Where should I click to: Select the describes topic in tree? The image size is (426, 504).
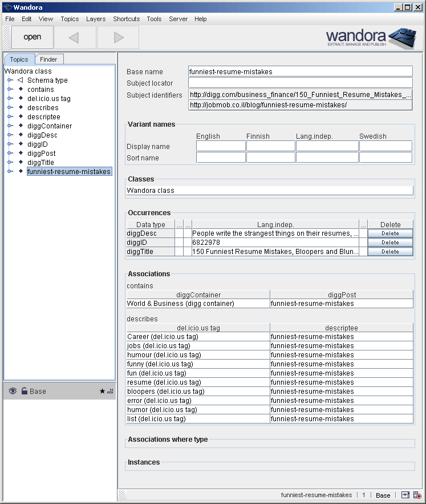click(x=43, y=108)
